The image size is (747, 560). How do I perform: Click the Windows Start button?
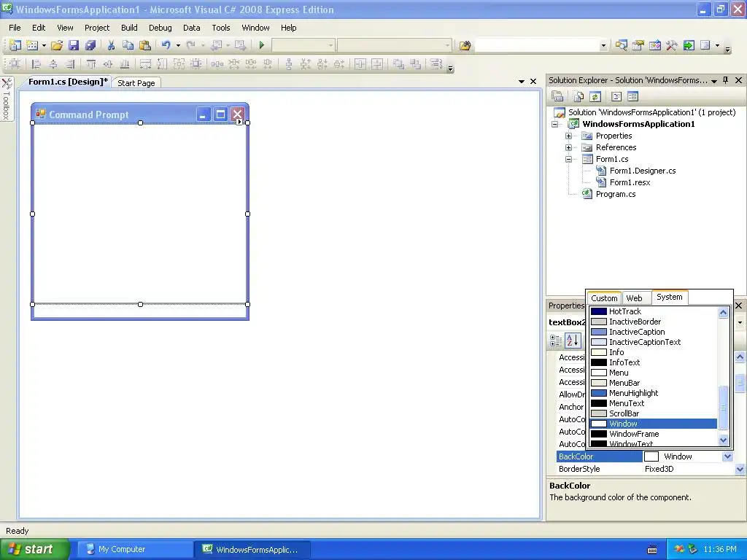coord(35,549)
